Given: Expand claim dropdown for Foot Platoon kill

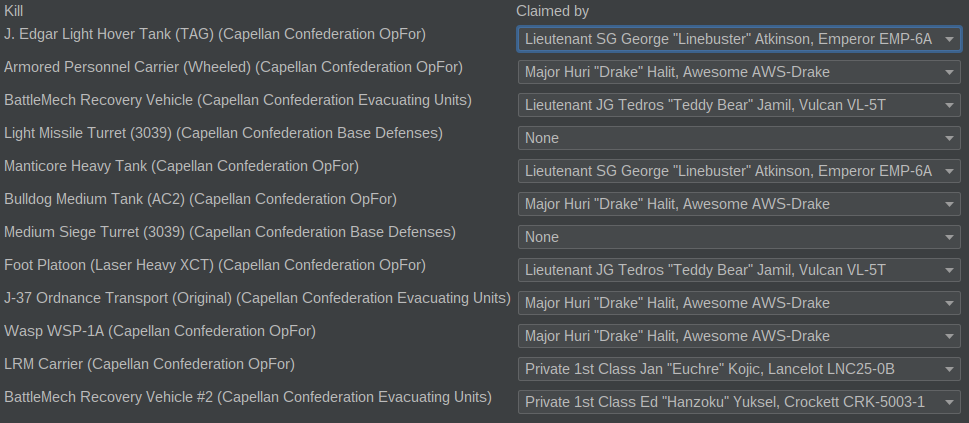Looking at the screenshot, I should (x=738, y=270).
